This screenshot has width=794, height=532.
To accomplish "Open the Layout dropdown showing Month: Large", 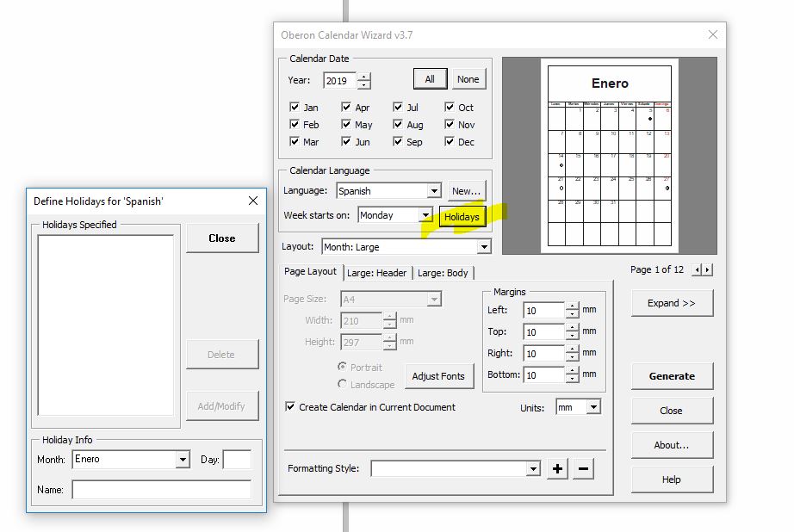I will (484, 247).
